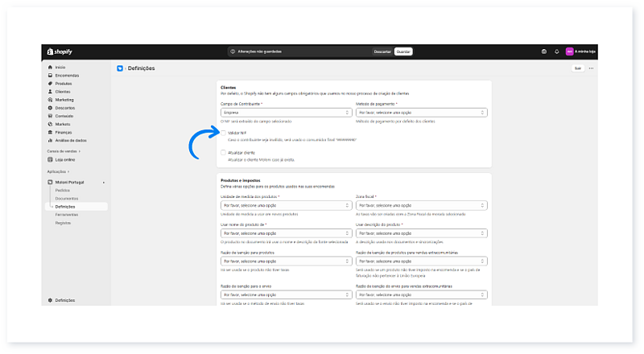Click the Descartar button
Screen dimensions: 644x354
coord(382,51)
